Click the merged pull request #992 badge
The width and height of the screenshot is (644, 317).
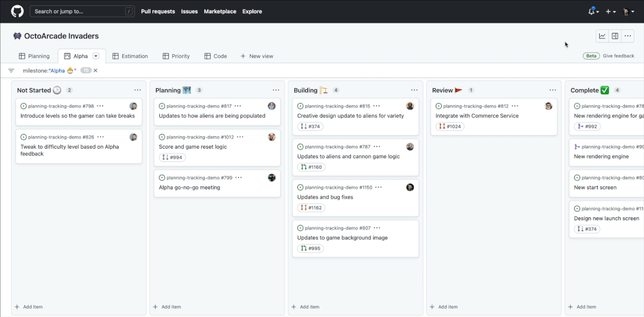click(587, 127)
